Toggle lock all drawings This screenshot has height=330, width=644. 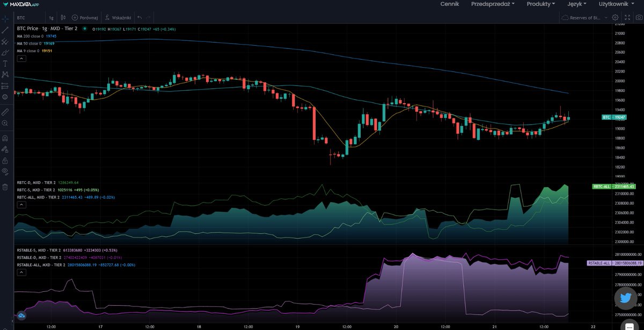[x=5, y=160]
